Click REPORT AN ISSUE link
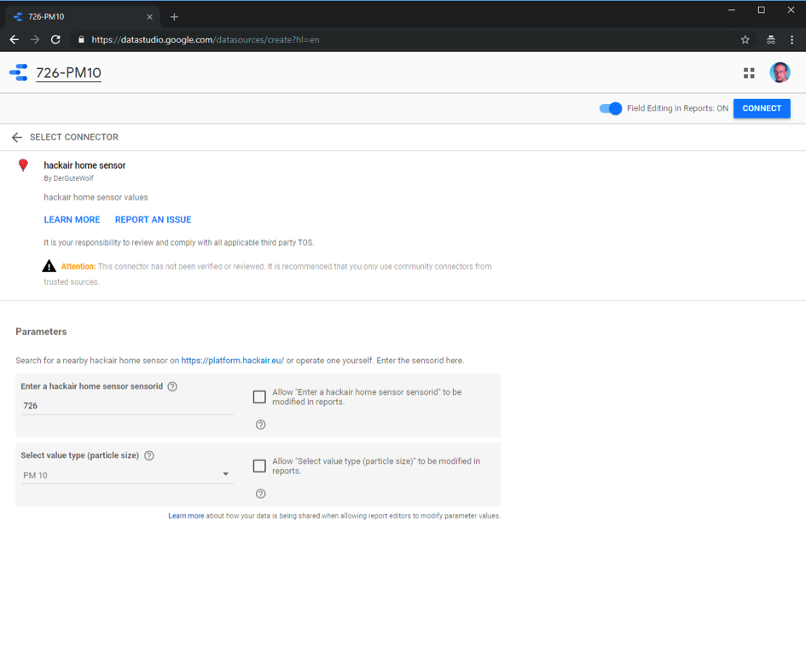806x672 pixels. pyautogui.click(x=154, y=219)
